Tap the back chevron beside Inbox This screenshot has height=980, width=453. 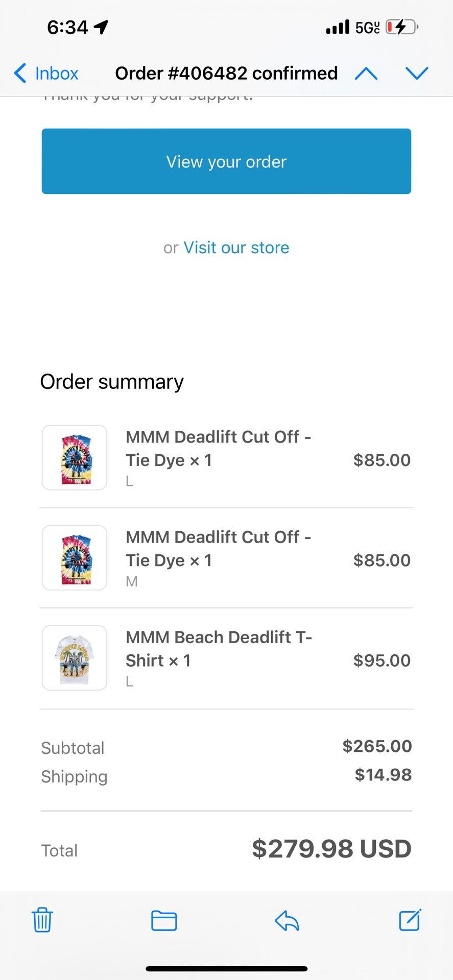click(20, 73)
